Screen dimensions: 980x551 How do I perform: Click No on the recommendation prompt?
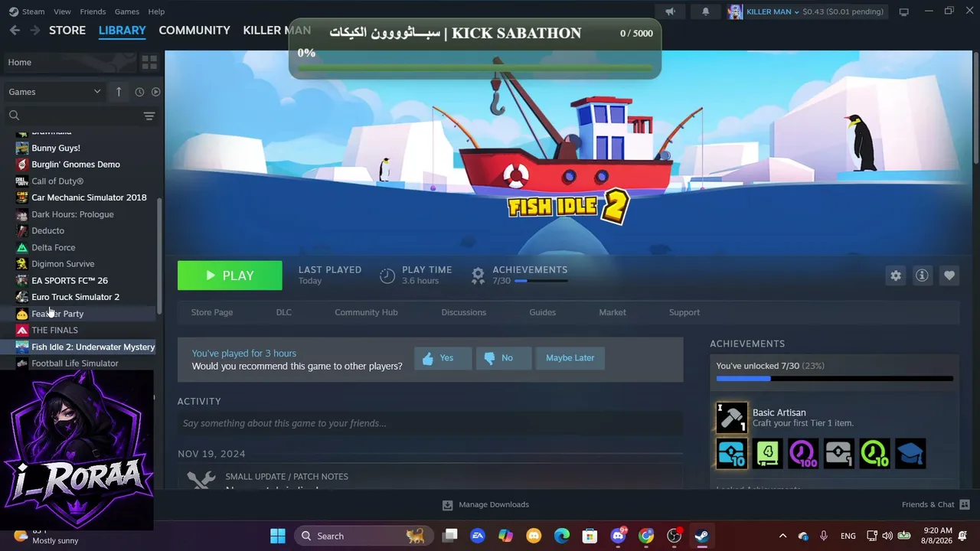point(503,358)
